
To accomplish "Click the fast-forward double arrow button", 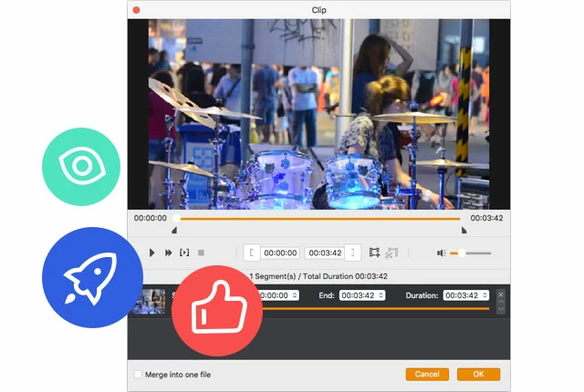I will pyautogui.click(x=168, y=253).
